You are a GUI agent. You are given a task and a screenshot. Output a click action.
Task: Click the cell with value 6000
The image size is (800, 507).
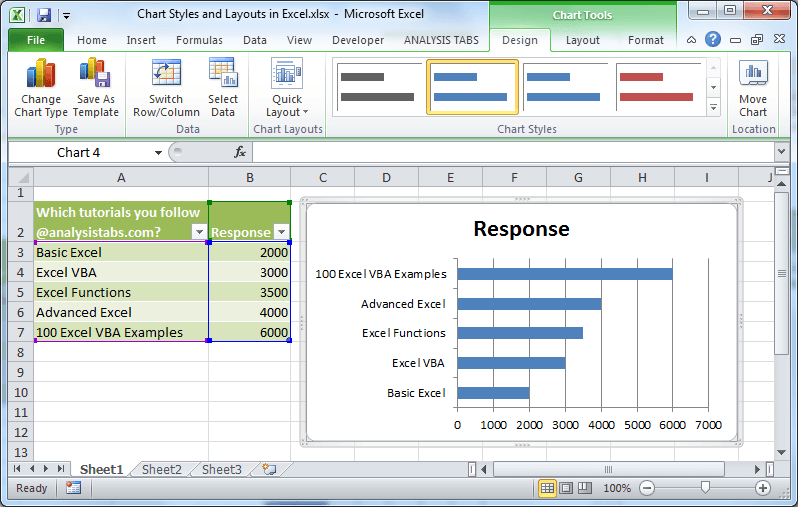coord(249,333)
